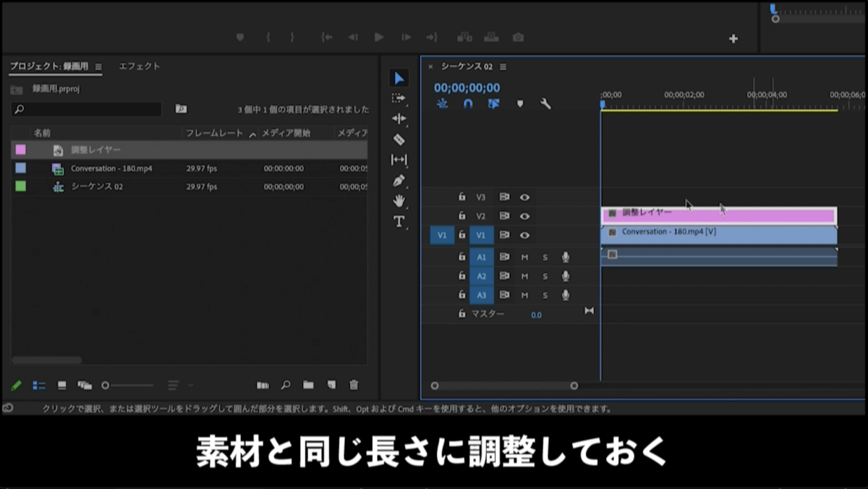Image resolution: width=868 pixels, height=489 pixels.
Task: Open シーケンス 02 panel menu
Action: 503,67
